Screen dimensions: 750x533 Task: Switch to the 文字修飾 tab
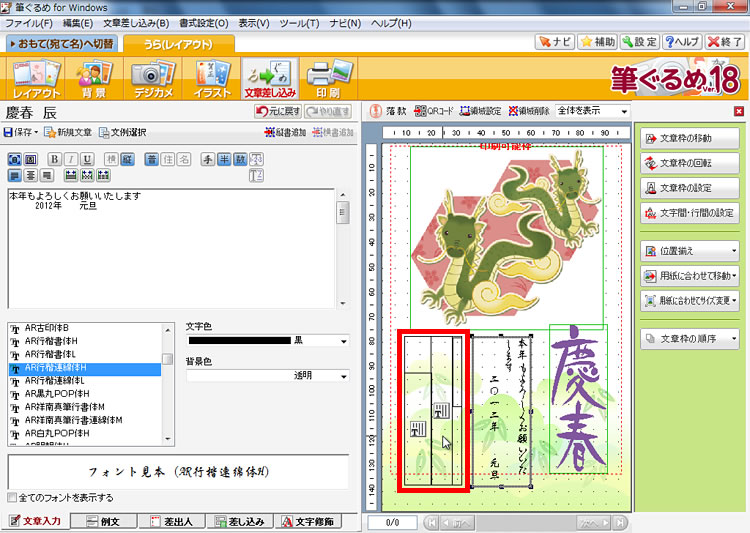click(x=309, y=521)
